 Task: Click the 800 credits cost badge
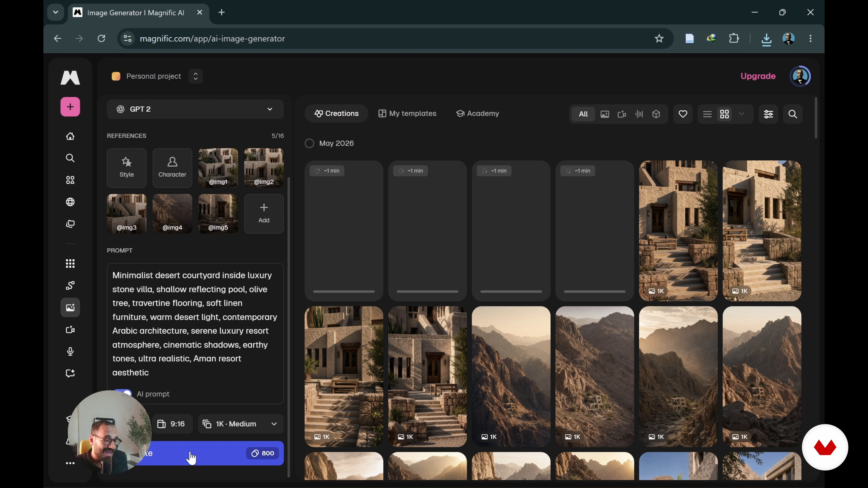coord(262,453)
